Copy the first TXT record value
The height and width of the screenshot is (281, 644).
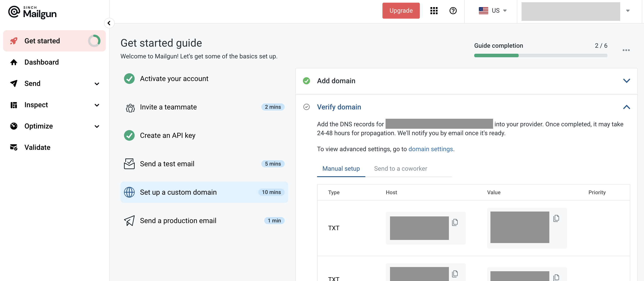[556, 218]
